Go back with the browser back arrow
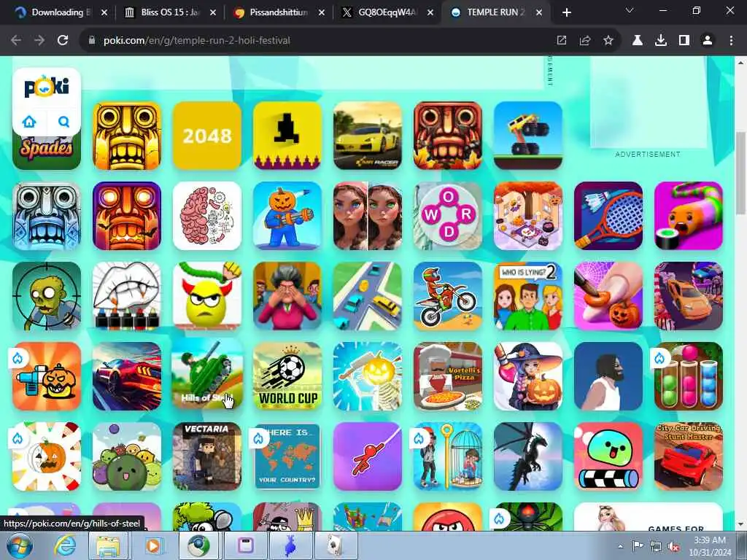 pos(16,41)
